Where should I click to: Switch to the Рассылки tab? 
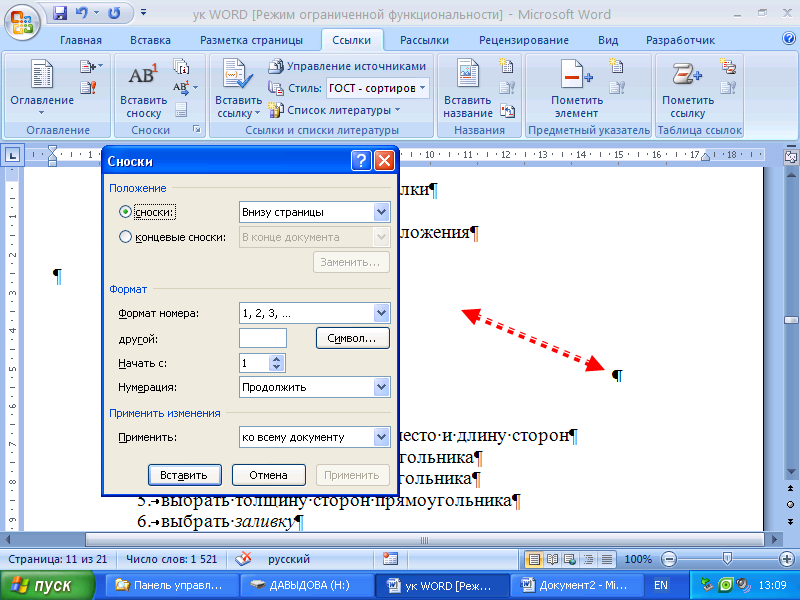424,40
